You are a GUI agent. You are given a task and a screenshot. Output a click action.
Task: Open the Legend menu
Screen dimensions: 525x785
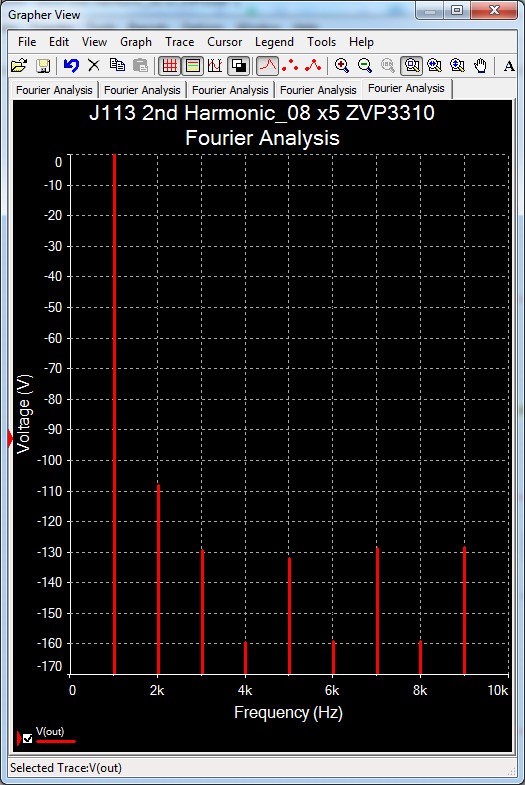click(274, 42)
